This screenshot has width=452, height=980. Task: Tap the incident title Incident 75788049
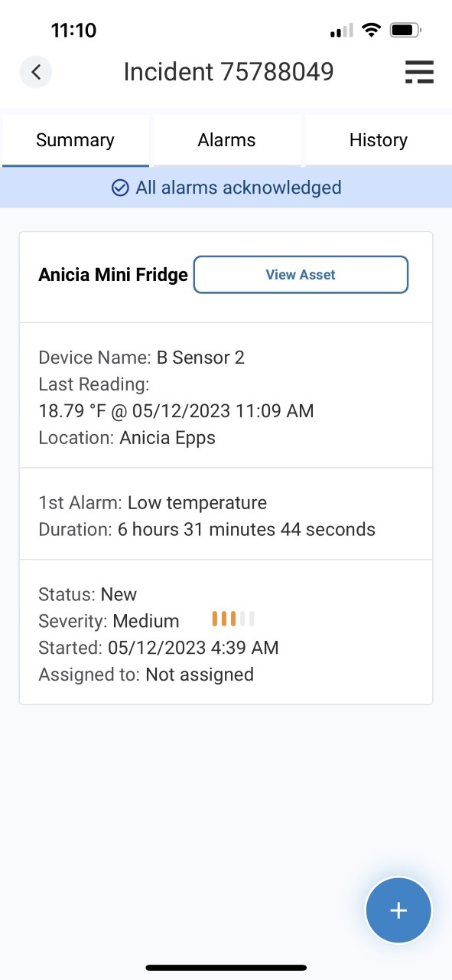[229, 71]
